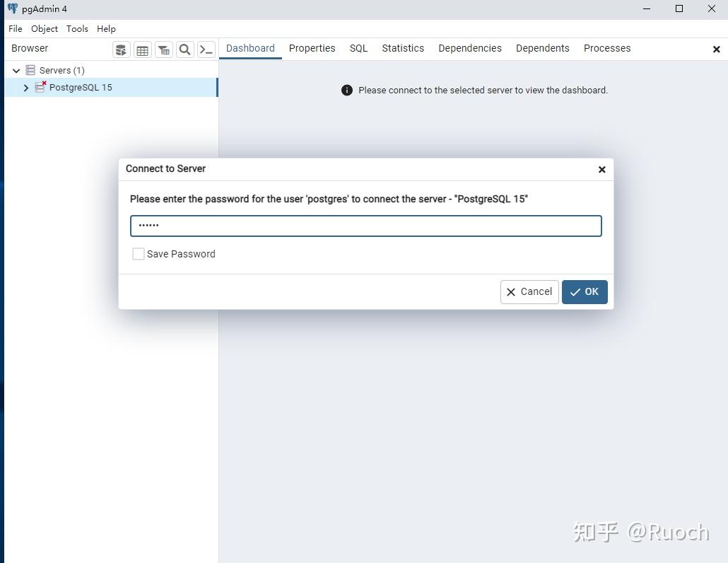Check Save Password before connecting
Viewport: 728px width, 563px height.
139,253
